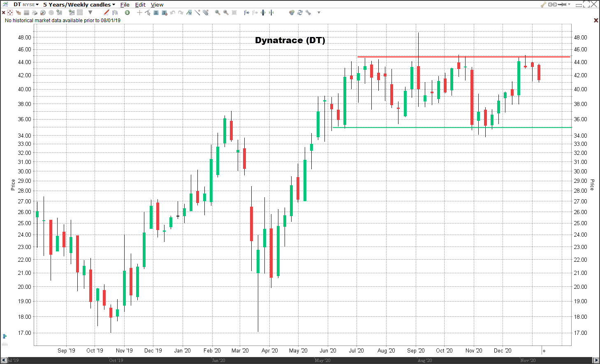This screenshot has height=364, width=600.
Task: Click the blue marker icon at bottom-left
Action: (x=5, y=336)
